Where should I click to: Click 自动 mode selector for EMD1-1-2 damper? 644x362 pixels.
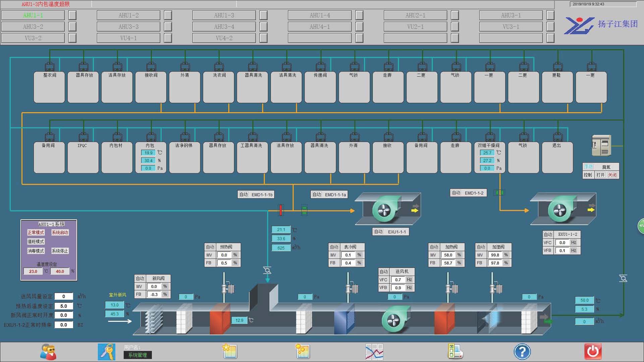(456, 193)
